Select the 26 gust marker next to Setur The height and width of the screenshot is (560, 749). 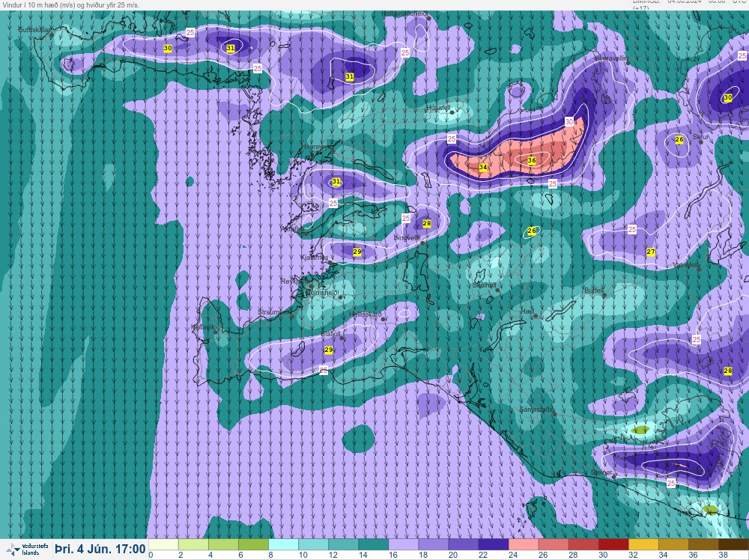(x=679, y=139)
